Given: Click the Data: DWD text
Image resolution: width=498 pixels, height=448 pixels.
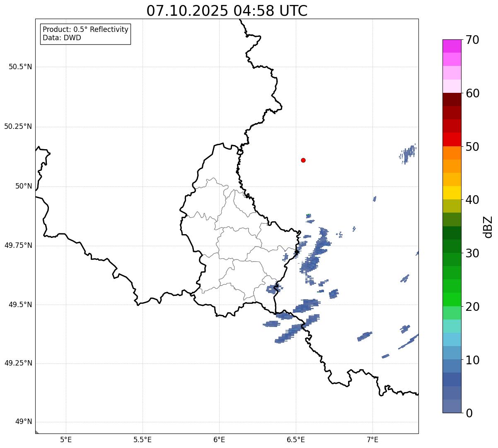Looking at the screenshot, I should (62, 38).
